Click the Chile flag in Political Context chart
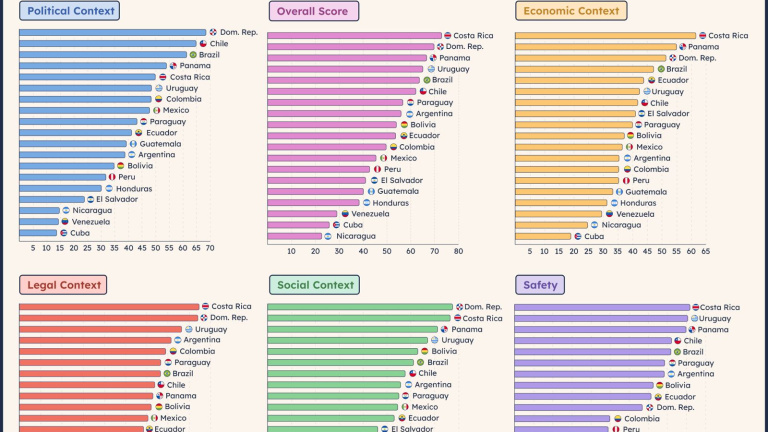Image resolution: width=768 pixels, height=432 pixels. pyautogui.click(x=204, y=44)
